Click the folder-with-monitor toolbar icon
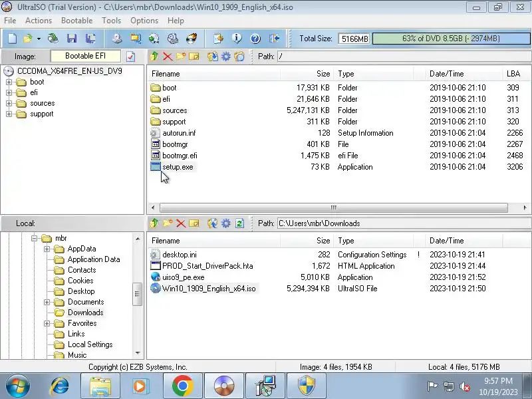The height and width of the screenshot is (399, 532). pos(136,39)
